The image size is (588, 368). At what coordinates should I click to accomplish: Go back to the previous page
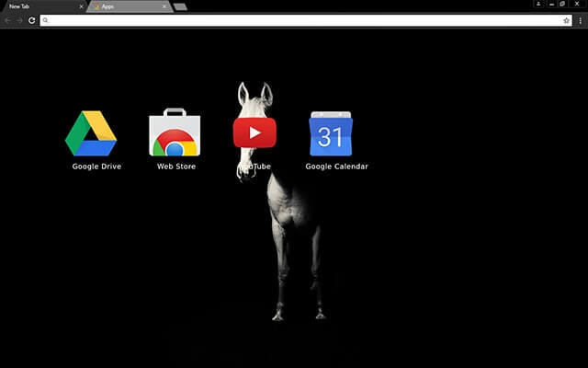[8, 20]
